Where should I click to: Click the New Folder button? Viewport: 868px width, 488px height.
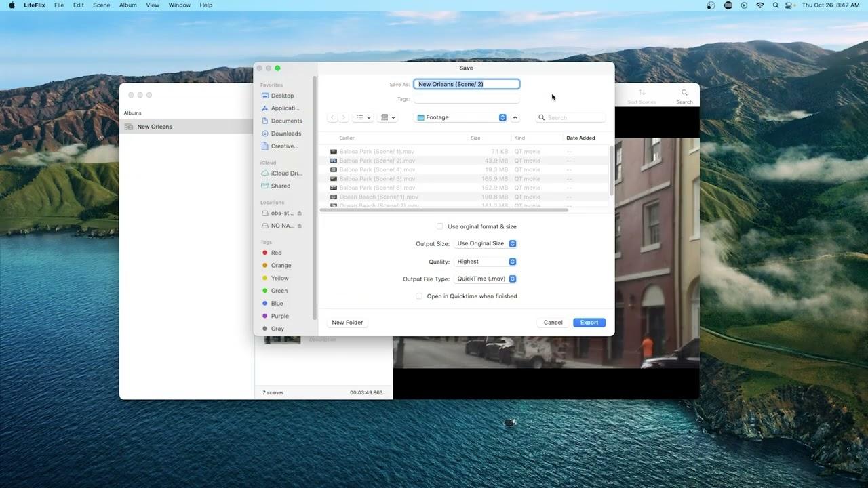[347, 323]
